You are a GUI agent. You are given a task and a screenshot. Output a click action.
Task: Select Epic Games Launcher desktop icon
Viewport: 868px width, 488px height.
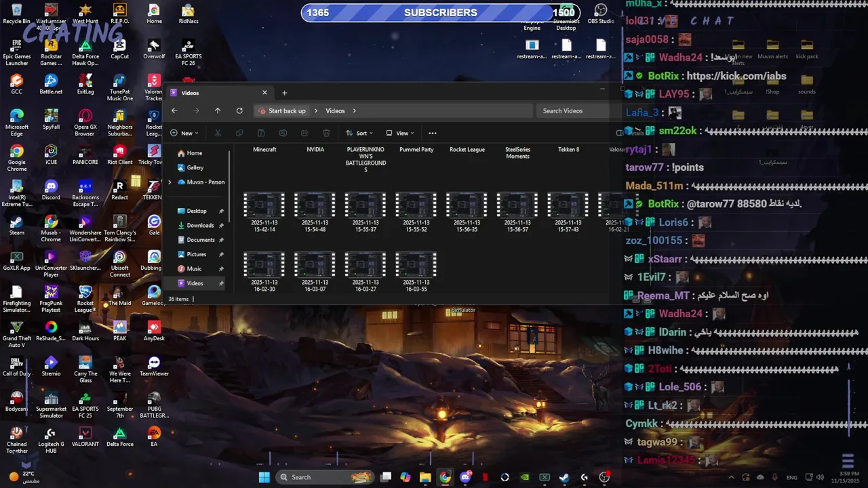click(x=16, y=52)
